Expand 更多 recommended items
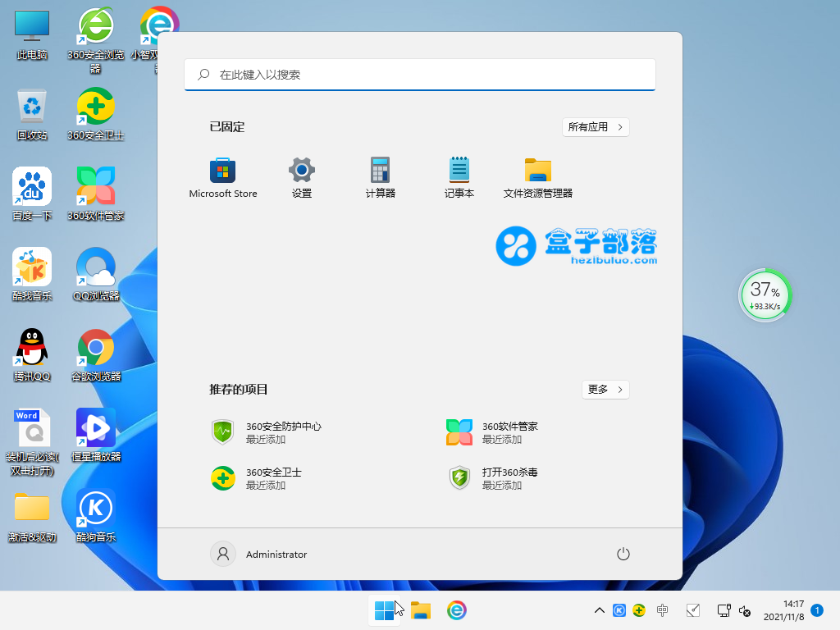The width and height of the screenshot is (840, 630). point(605,390)
